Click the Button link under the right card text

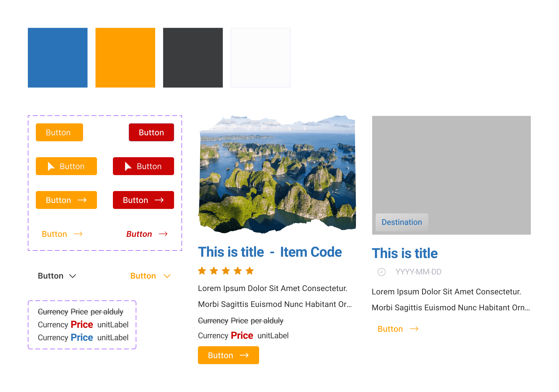(x=390, y=329)
